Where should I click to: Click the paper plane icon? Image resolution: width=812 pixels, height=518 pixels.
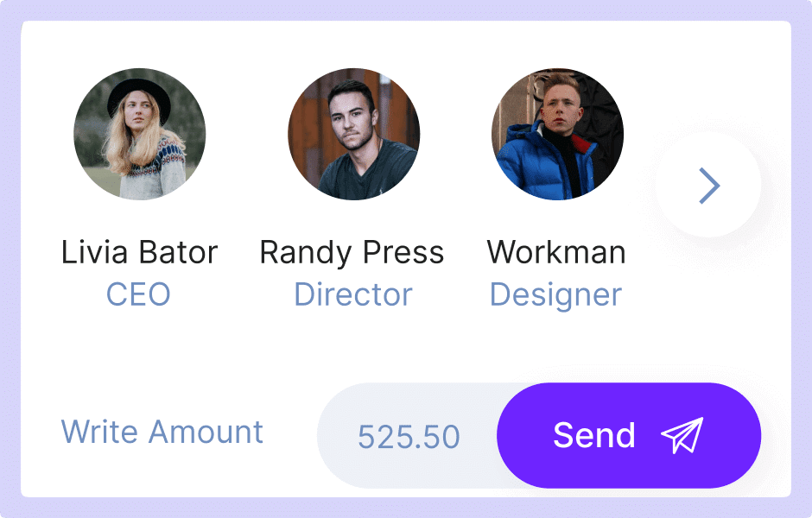pos(682,435)
